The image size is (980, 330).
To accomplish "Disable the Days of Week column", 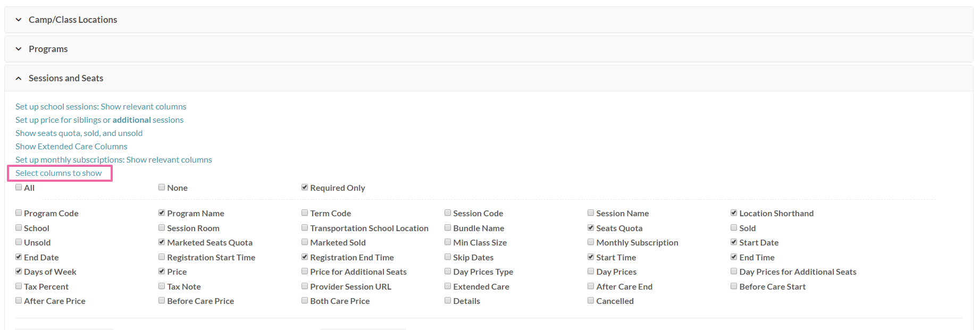I will [19, 270].
